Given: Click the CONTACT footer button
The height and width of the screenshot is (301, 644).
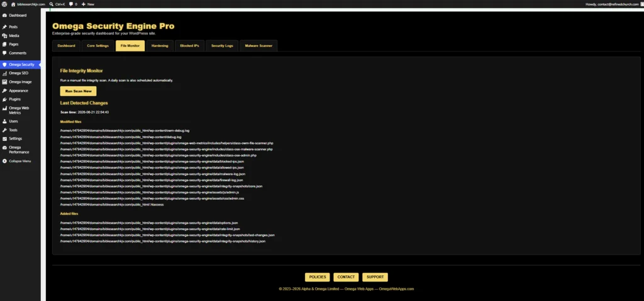Looking at the screenshot, I should [x=346, y=277].
